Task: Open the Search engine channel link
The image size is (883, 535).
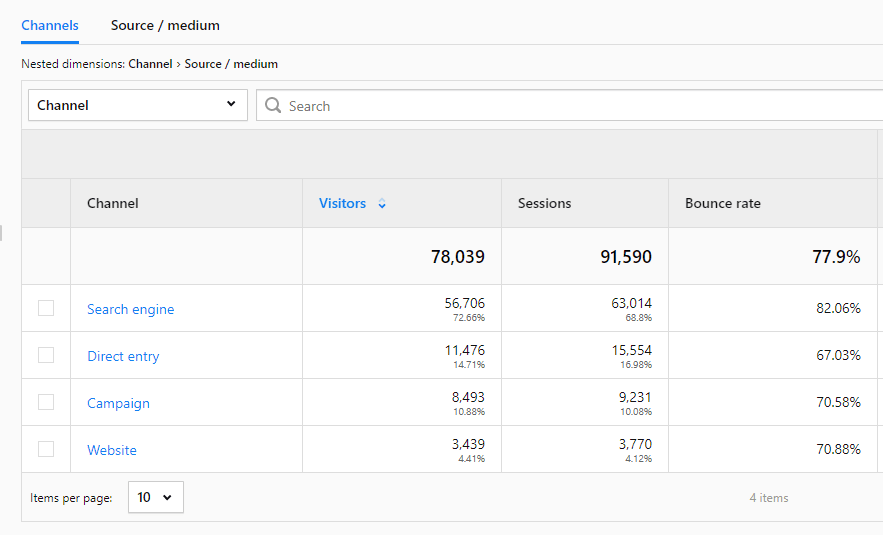Action: pos(130,309)
